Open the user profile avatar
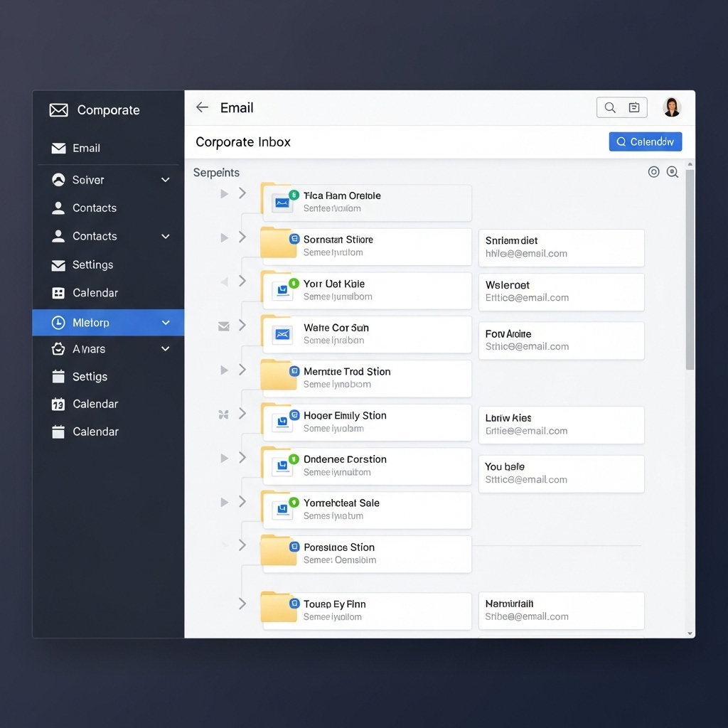The width and height of the screenshot is (728, 728). click(671, 107)
